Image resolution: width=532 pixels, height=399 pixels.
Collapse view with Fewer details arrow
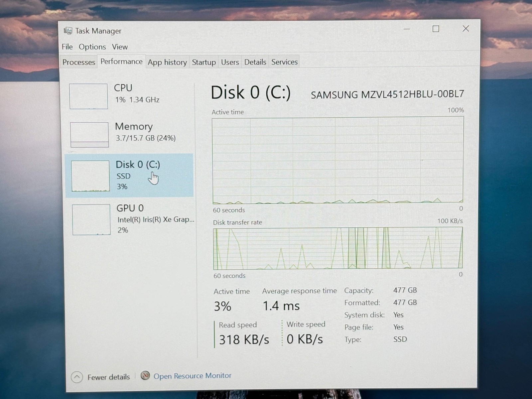coord(77,377)
